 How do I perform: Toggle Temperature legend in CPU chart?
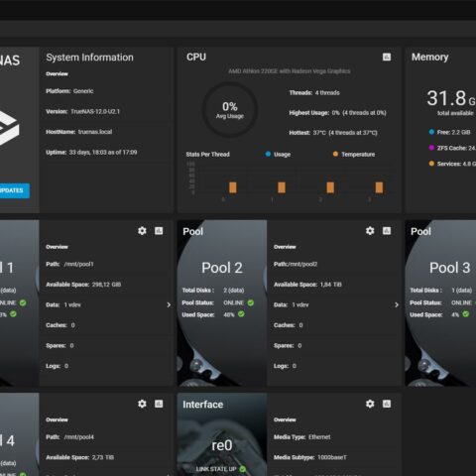pos(354,154)
